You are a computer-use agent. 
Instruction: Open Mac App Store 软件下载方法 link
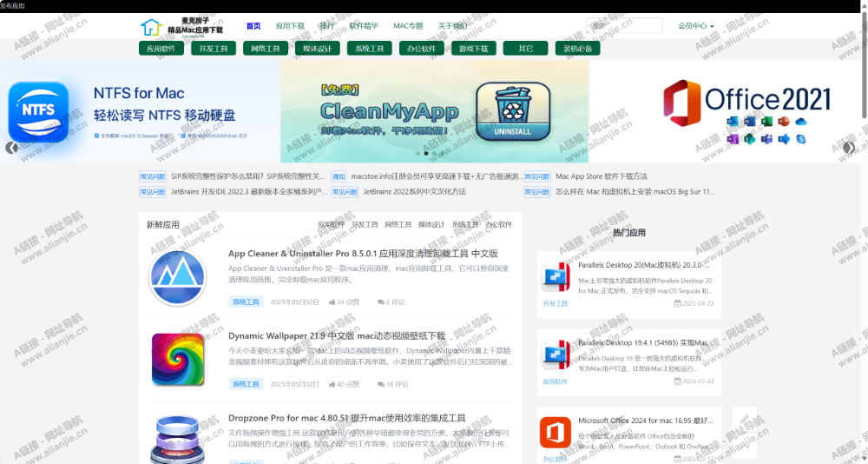pyautogui.click(x=602, y=176)
